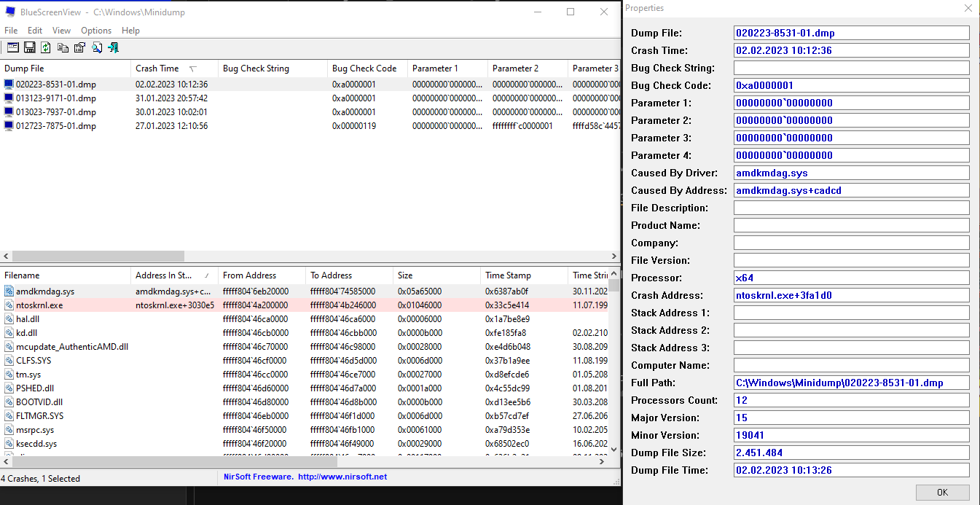Screen dimensions: 980x505
Task: Click the Minor Version field 19041
Action: point(852,435)
